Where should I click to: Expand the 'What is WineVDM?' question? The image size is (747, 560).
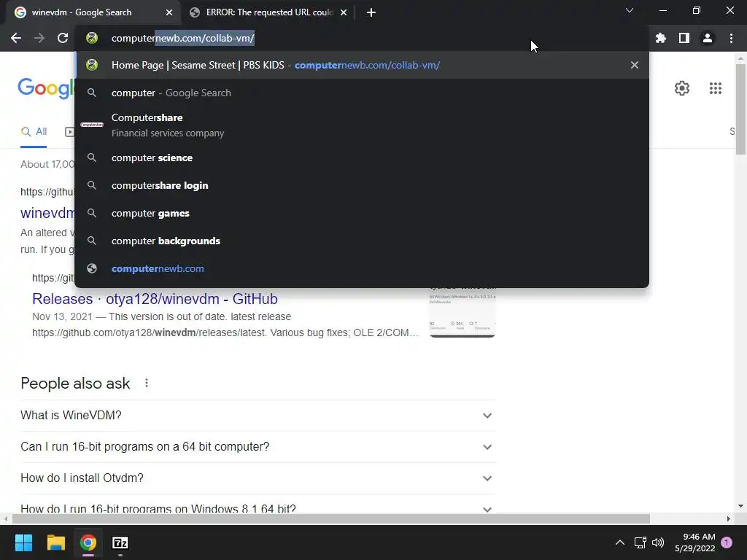[258, 415]
